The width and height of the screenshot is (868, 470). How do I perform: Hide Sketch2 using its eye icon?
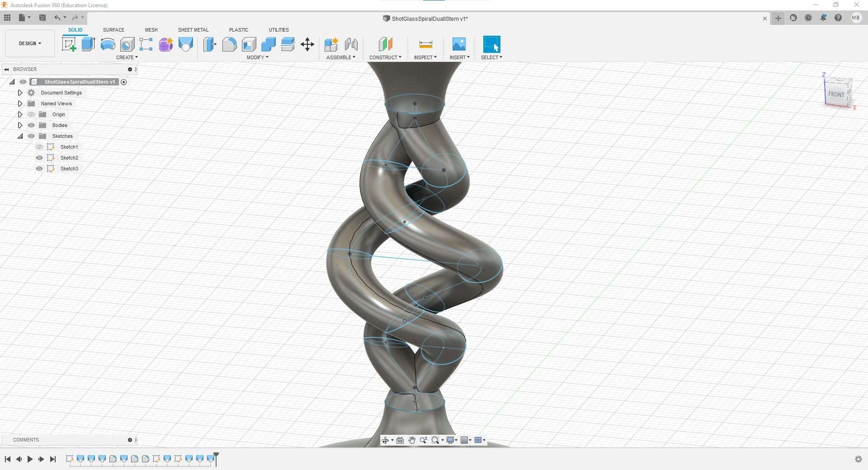click(39, 158)
